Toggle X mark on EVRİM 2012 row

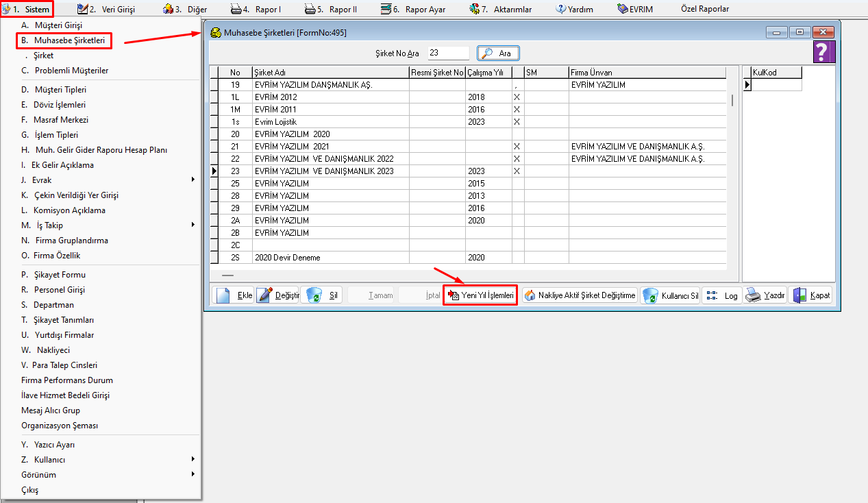tap(517, 97)
